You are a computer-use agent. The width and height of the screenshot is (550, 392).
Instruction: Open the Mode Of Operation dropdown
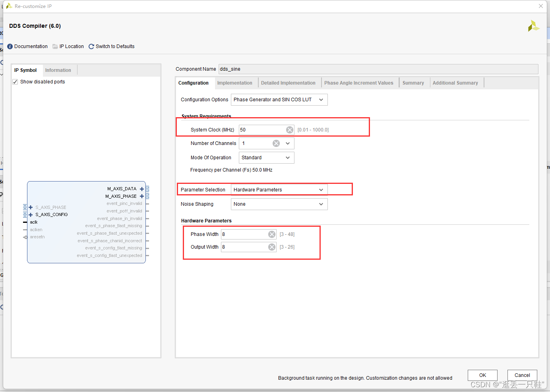267,158
